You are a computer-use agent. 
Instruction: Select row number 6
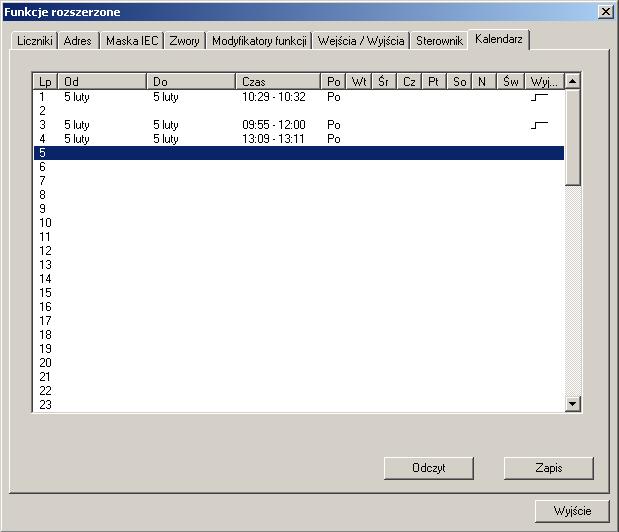tap(299, 167)
